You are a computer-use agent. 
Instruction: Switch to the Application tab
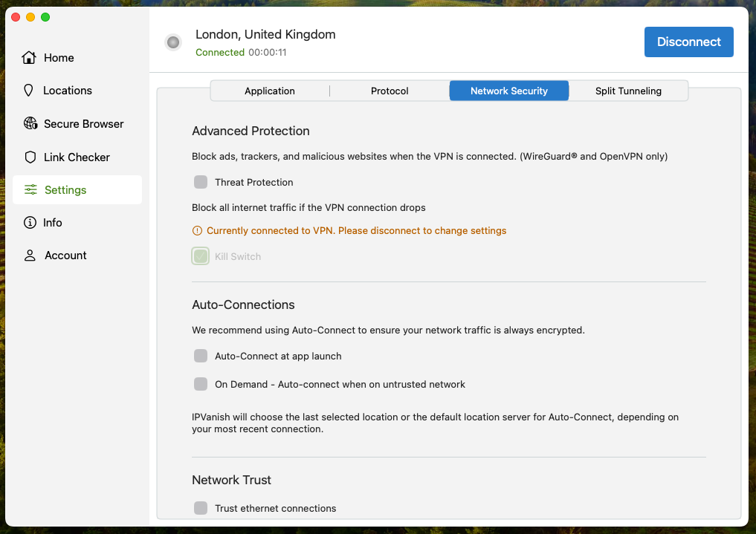tap(270, 91)
